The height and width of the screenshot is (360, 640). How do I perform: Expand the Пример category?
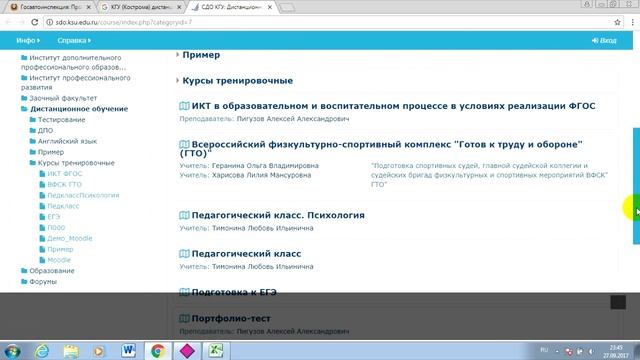point(201,55)
